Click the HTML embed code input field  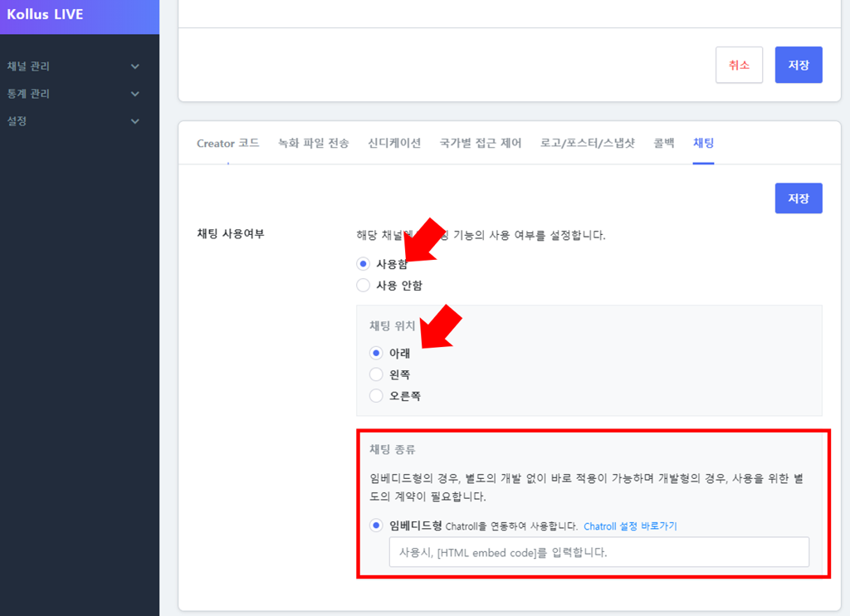(x=598, y=552)
